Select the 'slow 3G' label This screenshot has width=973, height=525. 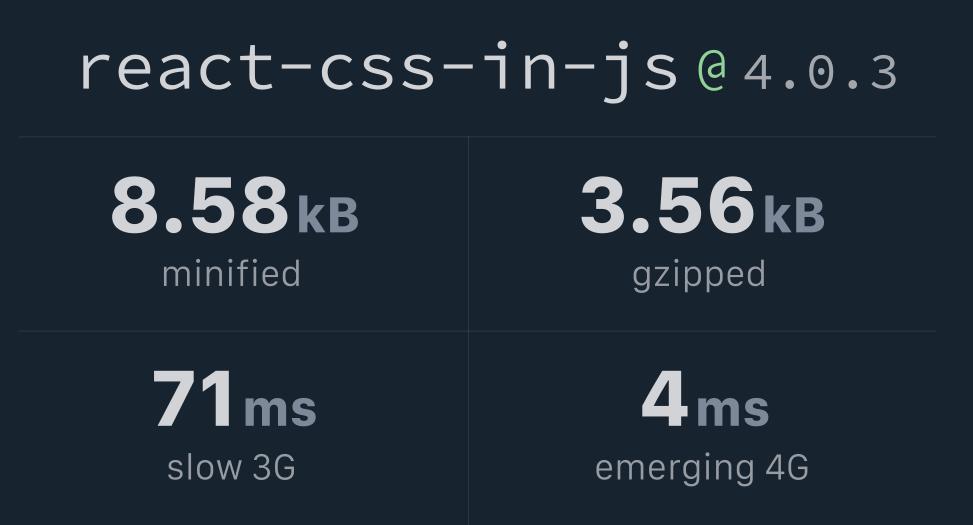coord(231,467)
